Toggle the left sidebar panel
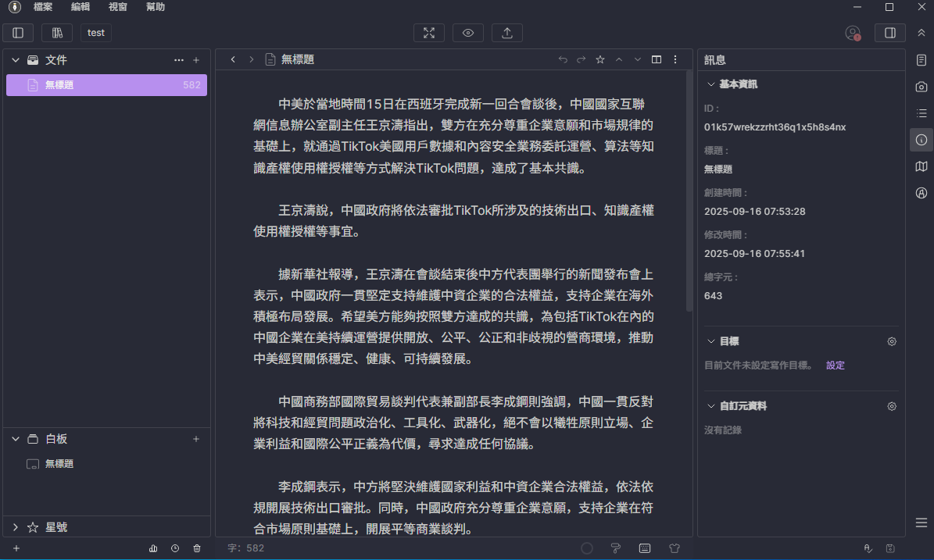 click(x=18, y=33)
